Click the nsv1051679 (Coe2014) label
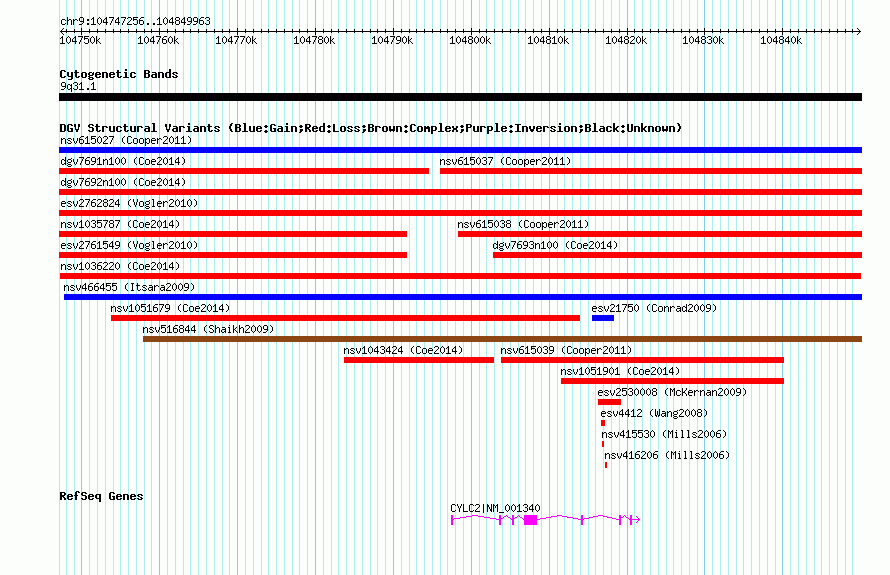890x575 pixels. coord(170,308)
